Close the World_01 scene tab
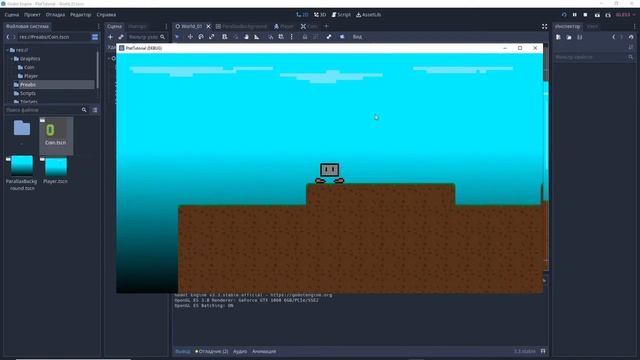 [x=209, y=26]
